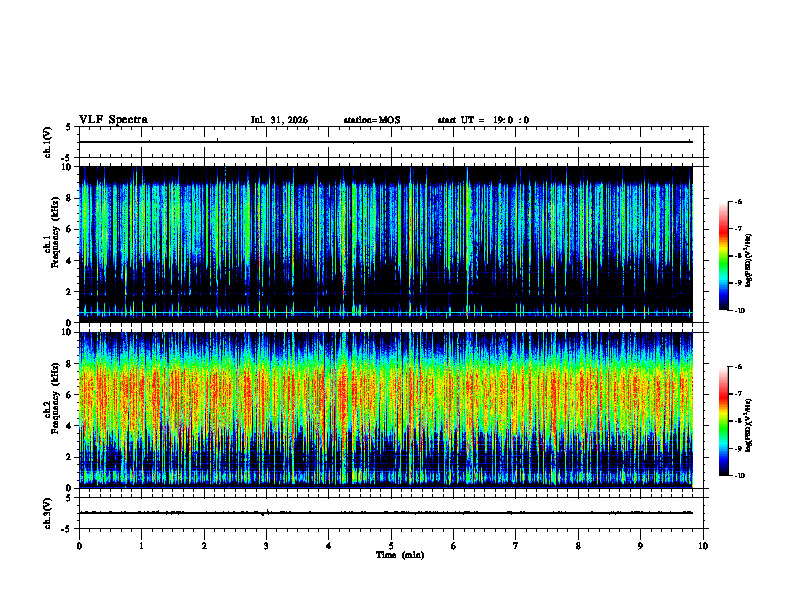Click time axis tick label "3"
This screenshot has height=612, width=792.
tap(266, 546)
